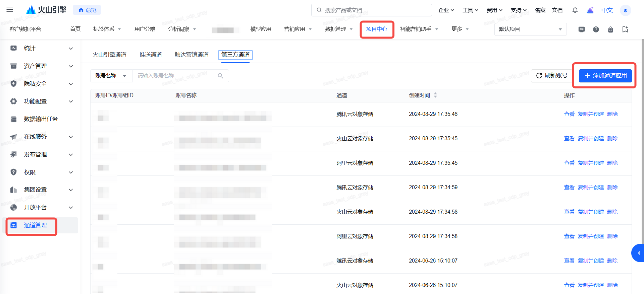644x294 pixels.
Task: Click 查看 for the 17:34:59 row
Action: (569, 188)
